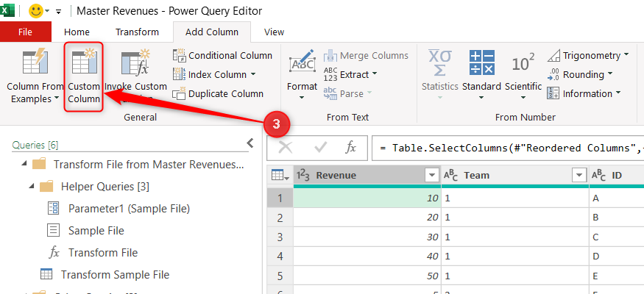Select the Add Column tab
The height and width of the screenshot is (294, 644).
[x=212, y=32]
